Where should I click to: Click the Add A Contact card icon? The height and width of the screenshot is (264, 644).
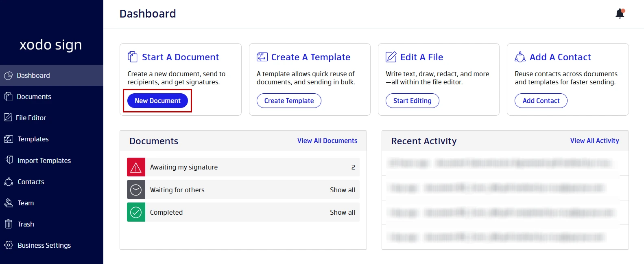(520, 57)
